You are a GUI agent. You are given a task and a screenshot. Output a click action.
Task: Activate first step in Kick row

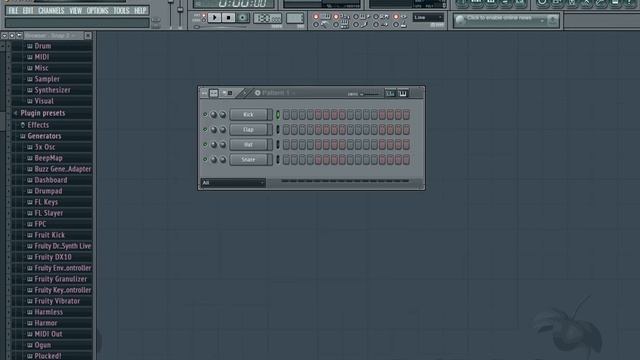click(x=286, y=115)
